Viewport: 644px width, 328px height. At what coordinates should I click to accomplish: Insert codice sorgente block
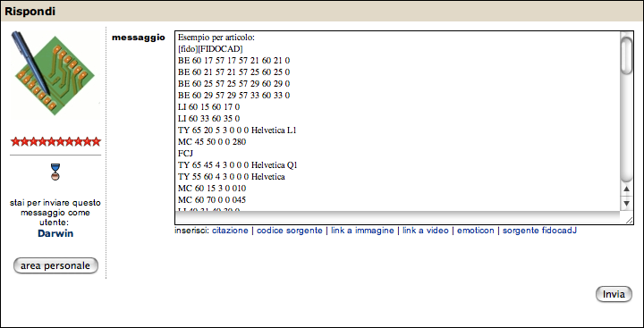coord(290,231)
